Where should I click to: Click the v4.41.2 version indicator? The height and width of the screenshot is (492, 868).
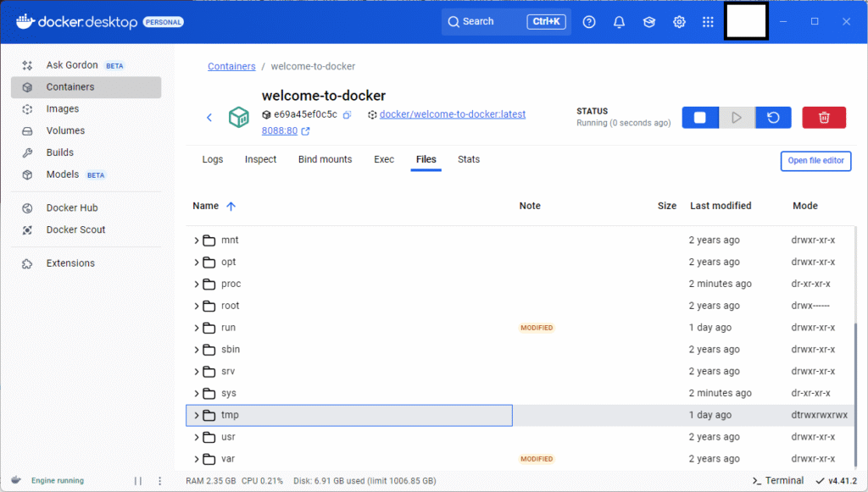pyautogui.click(x=836, y=481)
